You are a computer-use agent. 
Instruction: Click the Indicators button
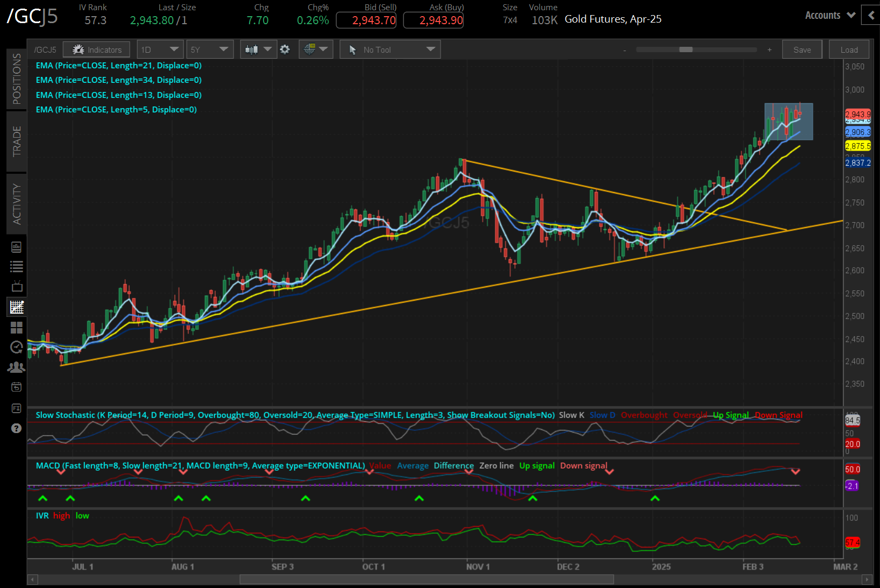[x=97, y=49]
